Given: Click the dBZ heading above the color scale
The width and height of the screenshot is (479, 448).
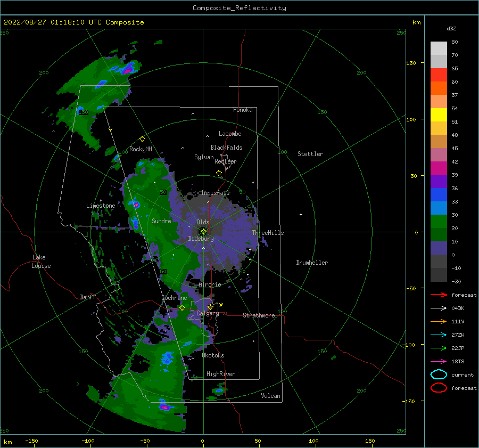Looking at the screenshot, I should pyautogui.click(x=451, y=29).
